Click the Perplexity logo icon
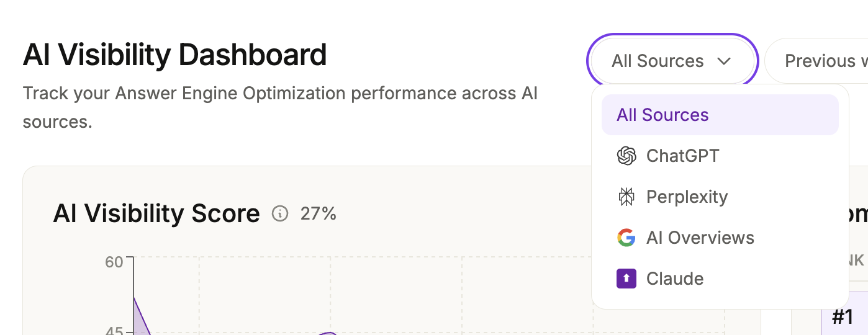 point(626,197)
